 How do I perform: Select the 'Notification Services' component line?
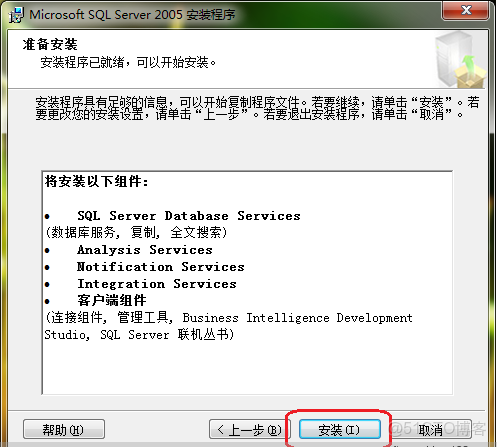click(161, 267)
